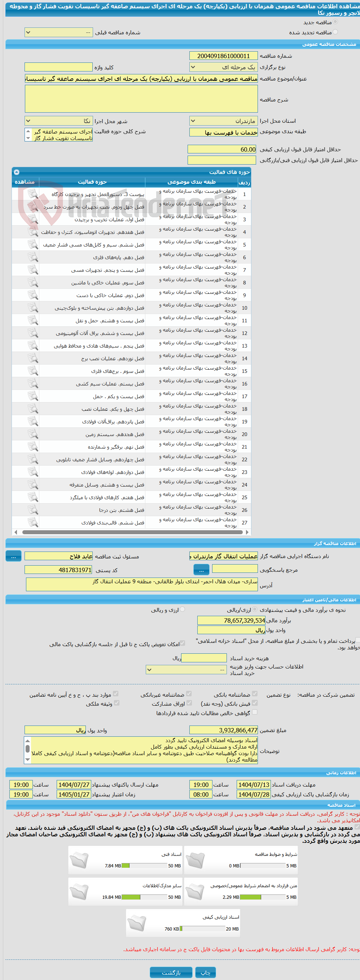Image resolution: width=360 pixels, height=980 pixels.
Task: Toggle اوراق مشارکت checkbox
Action: pyautogui.click(x=189, y=703)
